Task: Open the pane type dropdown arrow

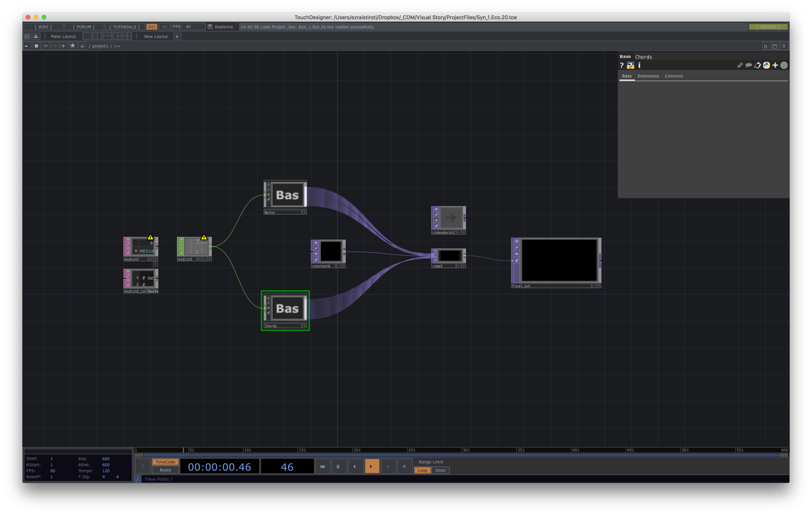Action: pyautogui.click(x=26, y=46)
